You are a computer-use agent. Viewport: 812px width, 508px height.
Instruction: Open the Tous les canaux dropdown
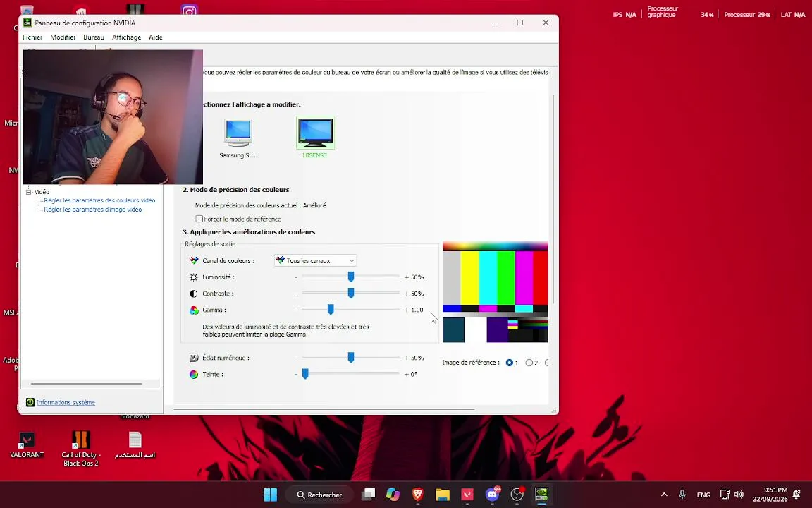(315, 261)
